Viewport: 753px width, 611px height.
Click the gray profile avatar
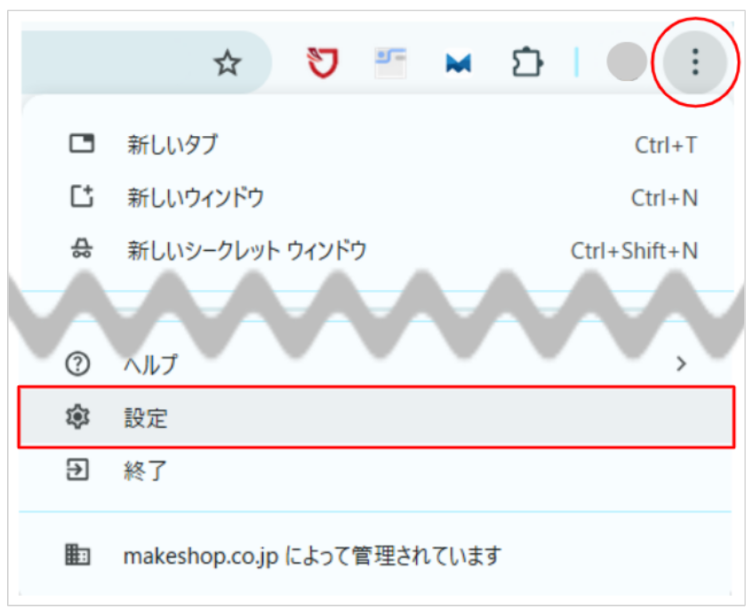point(627,62)
